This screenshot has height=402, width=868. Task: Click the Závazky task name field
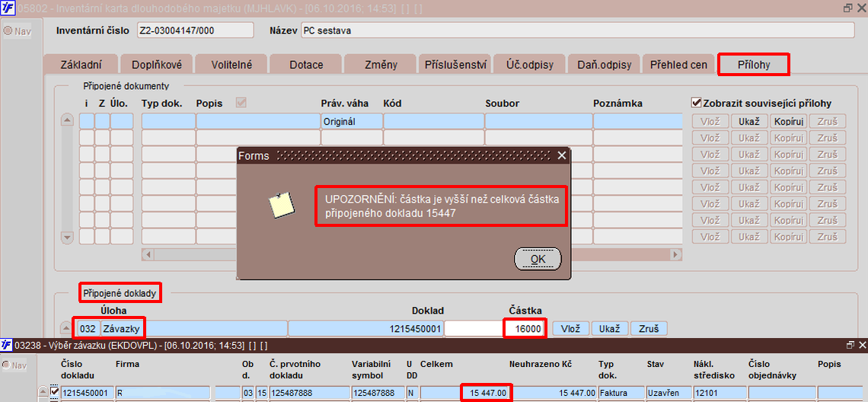(193, 328)
